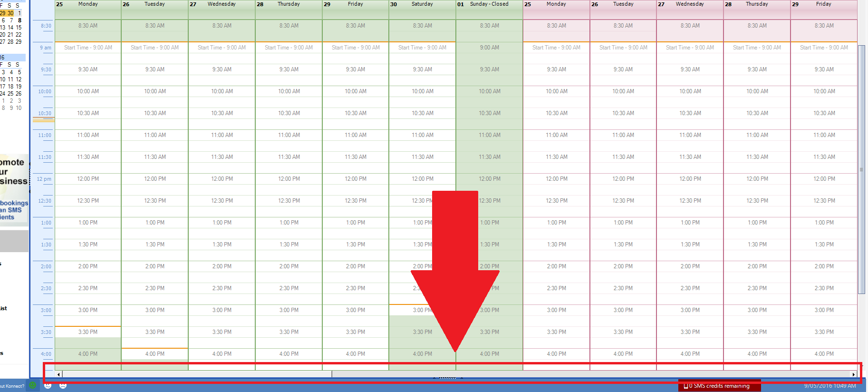Select the first Monday 25 column header

pyautogui.click(x=88, y=4)
